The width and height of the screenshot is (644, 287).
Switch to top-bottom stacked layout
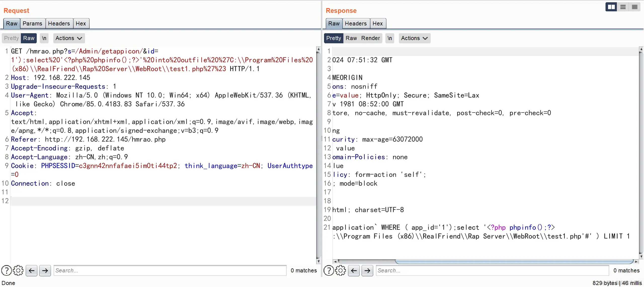tap(623, 7)
